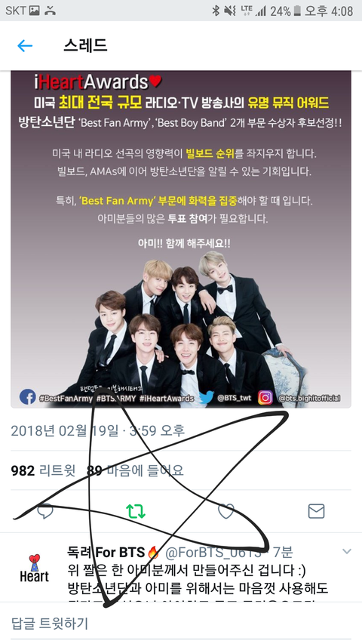Image resolution: width=362 pixels, height=644 pixels.
Task: Tap the reply speech bubble icon
Action: 45,511
